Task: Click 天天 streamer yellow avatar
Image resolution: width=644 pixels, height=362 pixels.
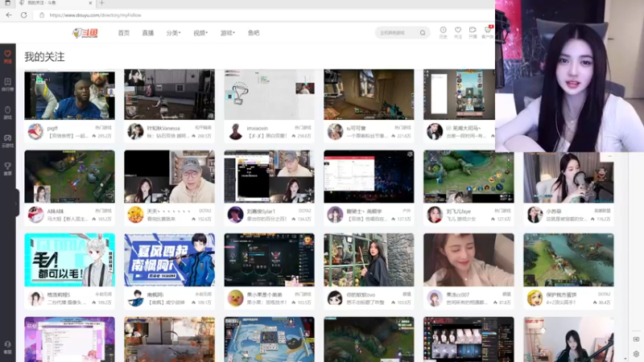Action: (x=135, y=215)
